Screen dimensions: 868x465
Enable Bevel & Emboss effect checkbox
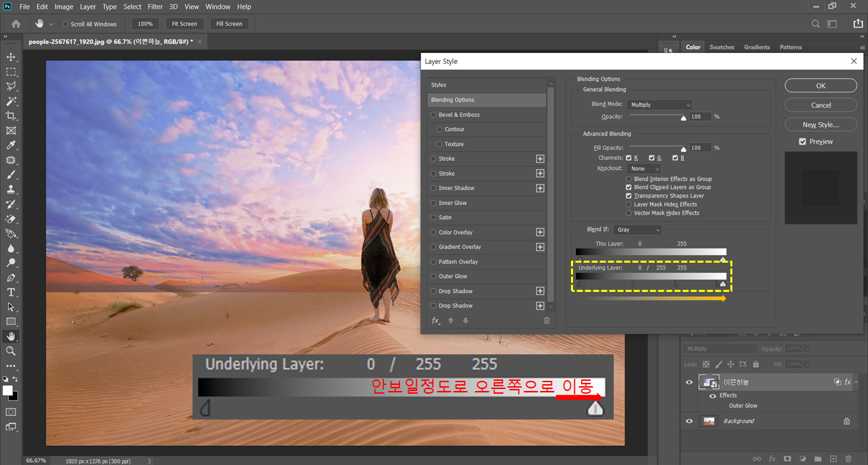(433, 115)
